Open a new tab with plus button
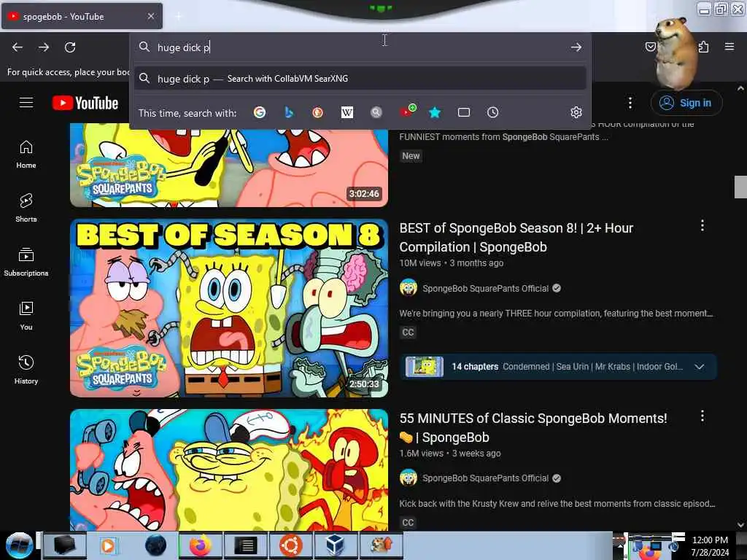 click(x=178, y=17)
